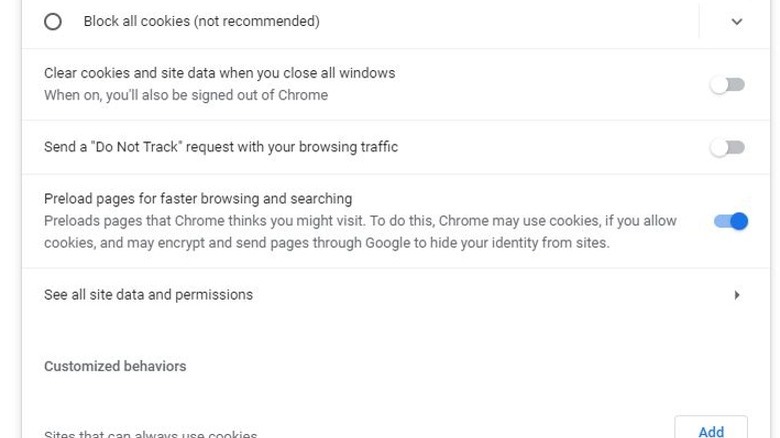Turn on the Do Not Track toggle

pos(728,148)
